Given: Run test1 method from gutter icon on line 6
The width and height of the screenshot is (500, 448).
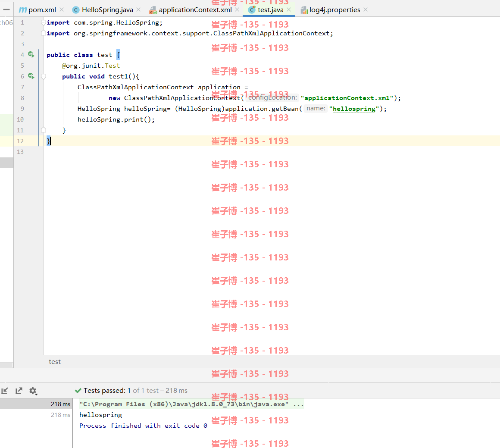Looking at the screenshot, I should pyautogui.click(x=31, y=76).
